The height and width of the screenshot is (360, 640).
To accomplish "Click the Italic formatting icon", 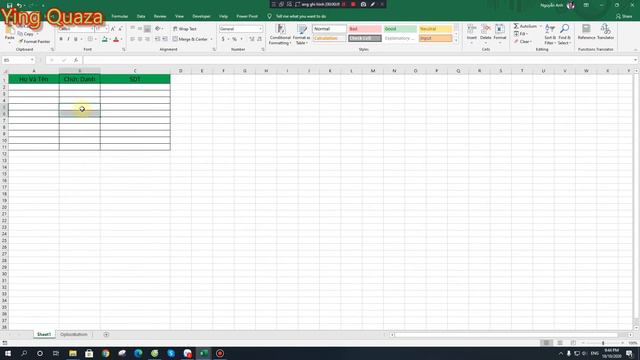I will pyautogui.click(x=68, y=39).
